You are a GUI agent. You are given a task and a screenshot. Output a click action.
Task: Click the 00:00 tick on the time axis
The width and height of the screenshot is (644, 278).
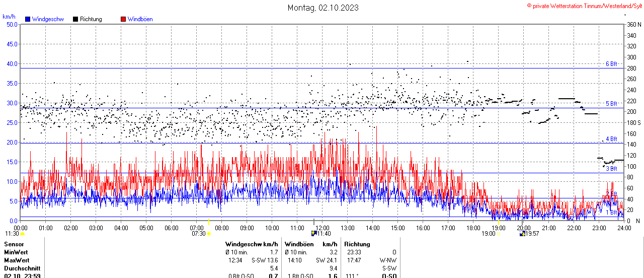[x=20, y=228]
